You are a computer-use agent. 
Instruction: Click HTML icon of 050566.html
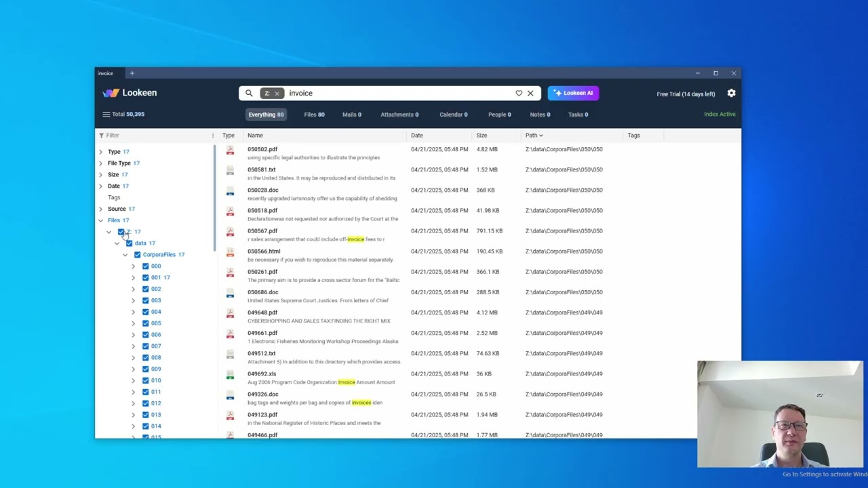230,252
